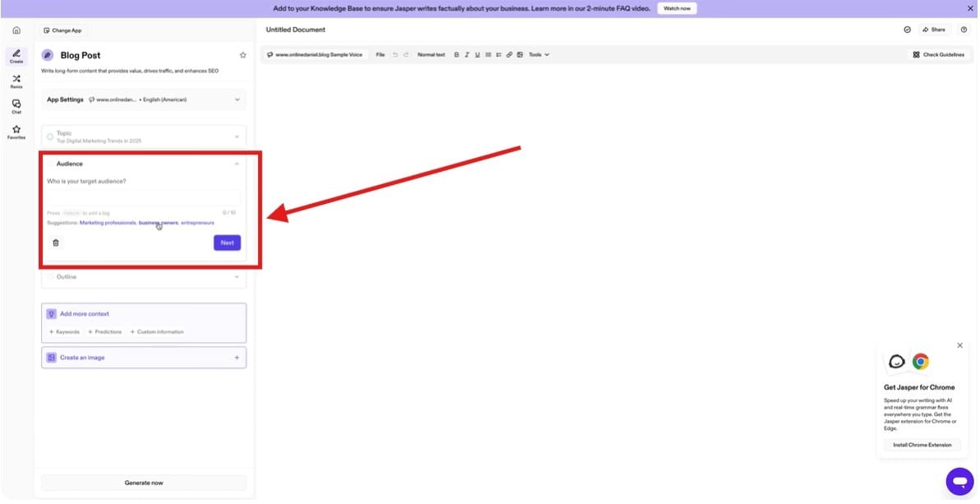Toggle italic formatting
Viewport: 980px width, 504px height.
click(x=467, y=54)
